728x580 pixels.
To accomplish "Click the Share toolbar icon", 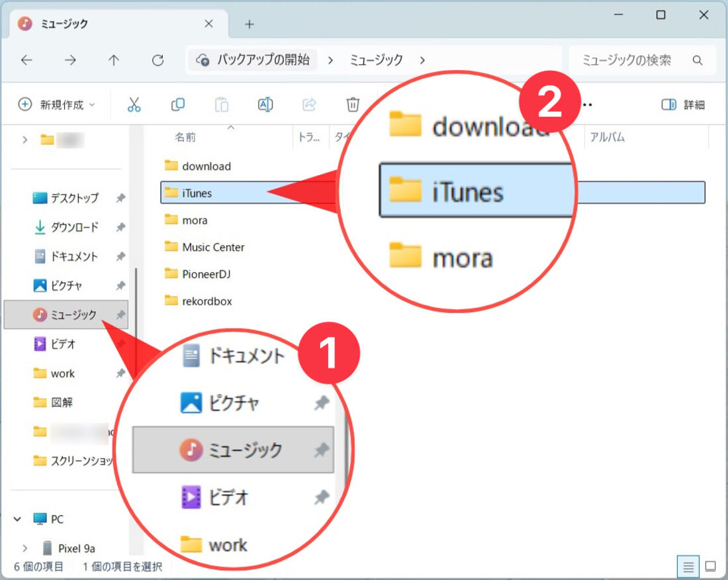I will [x=309, y=105].
